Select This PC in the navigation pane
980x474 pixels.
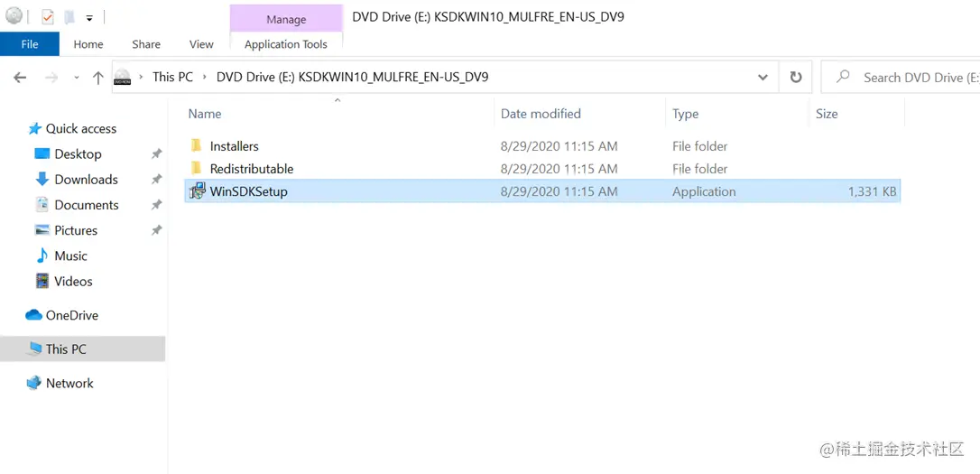coord(66,349)
